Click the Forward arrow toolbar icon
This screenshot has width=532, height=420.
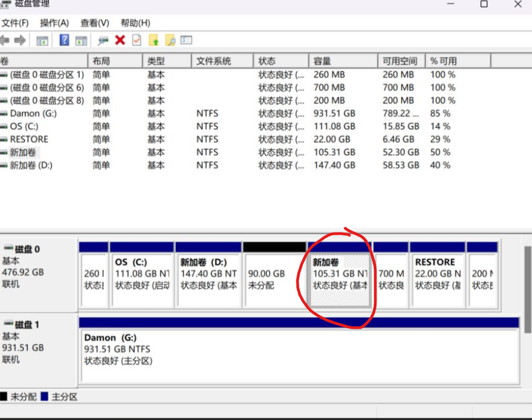point(20,41)
